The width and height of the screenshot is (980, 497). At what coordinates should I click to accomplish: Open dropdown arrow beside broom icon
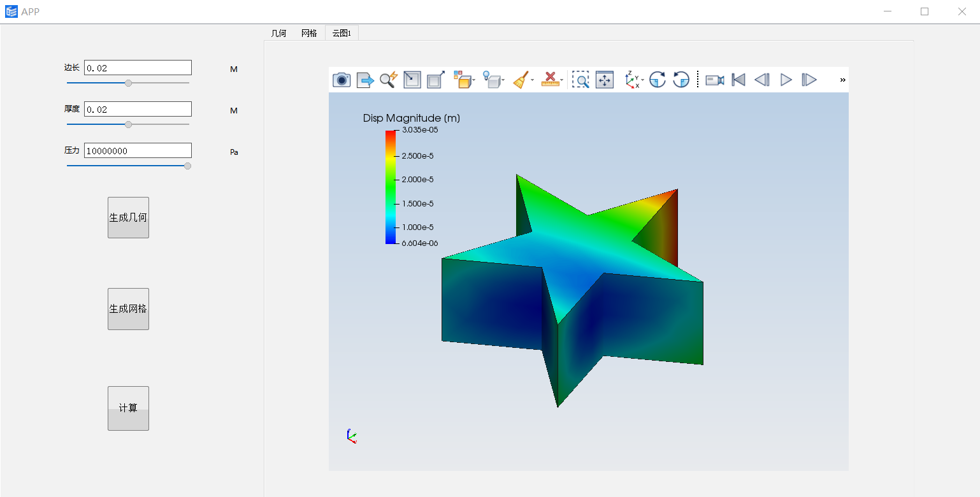[532, 80]
